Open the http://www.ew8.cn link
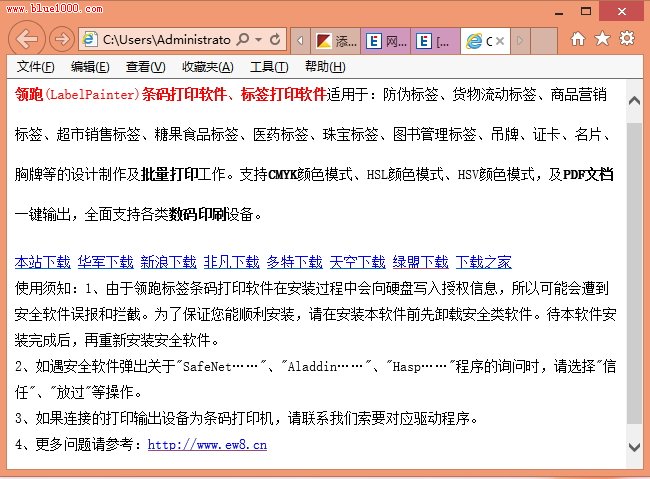This screenshot has width=650, height=479. click(207, 445)
